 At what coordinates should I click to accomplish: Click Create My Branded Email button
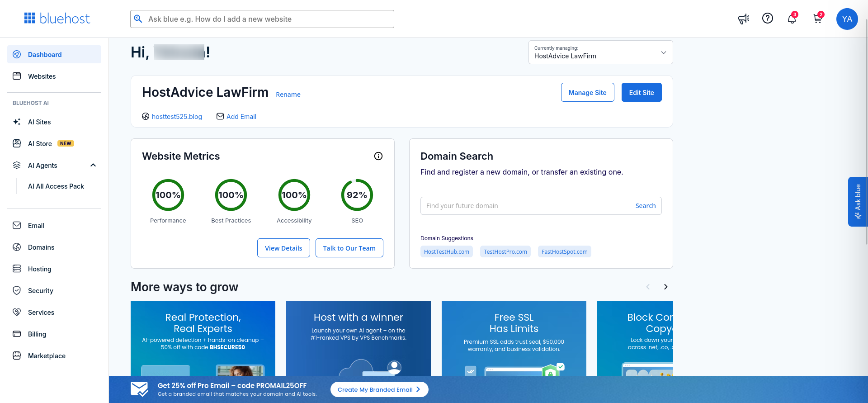point(379,389)
